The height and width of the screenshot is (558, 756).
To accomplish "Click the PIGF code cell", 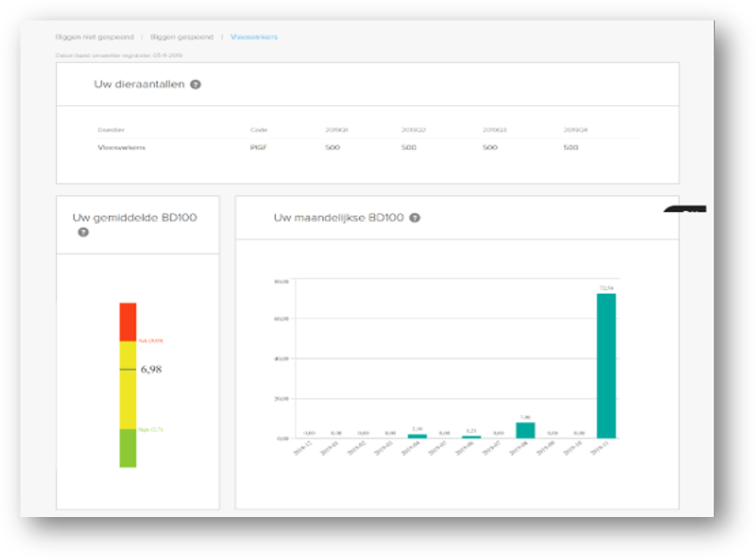I will pos(258,147).
